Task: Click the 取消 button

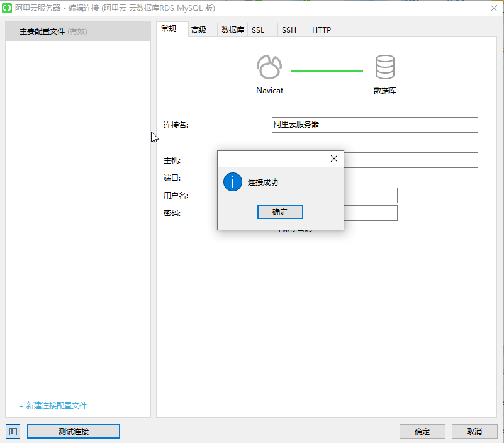Action: click(474, 432)
